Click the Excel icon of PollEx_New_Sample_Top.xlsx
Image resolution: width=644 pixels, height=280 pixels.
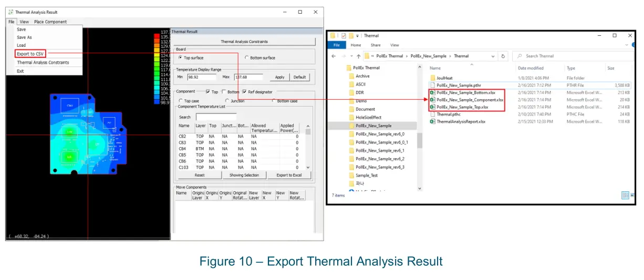433,107
